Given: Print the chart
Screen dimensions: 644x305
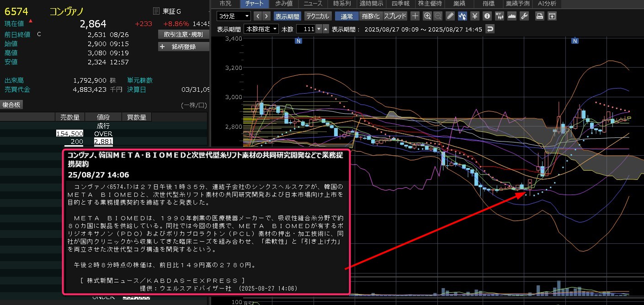Looking at the screenshot, I should [540, 16].
